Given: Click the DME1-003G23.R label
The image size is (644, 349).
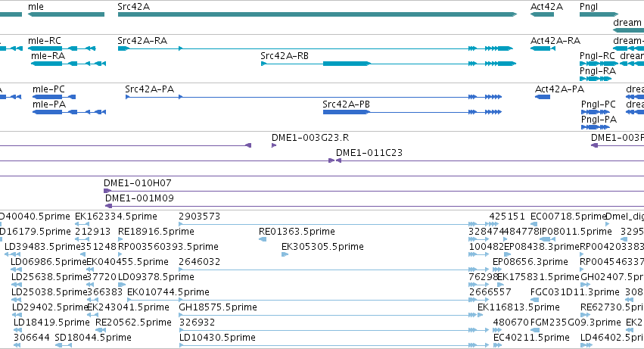Looking at the screenshot, I should pos(310,138).
